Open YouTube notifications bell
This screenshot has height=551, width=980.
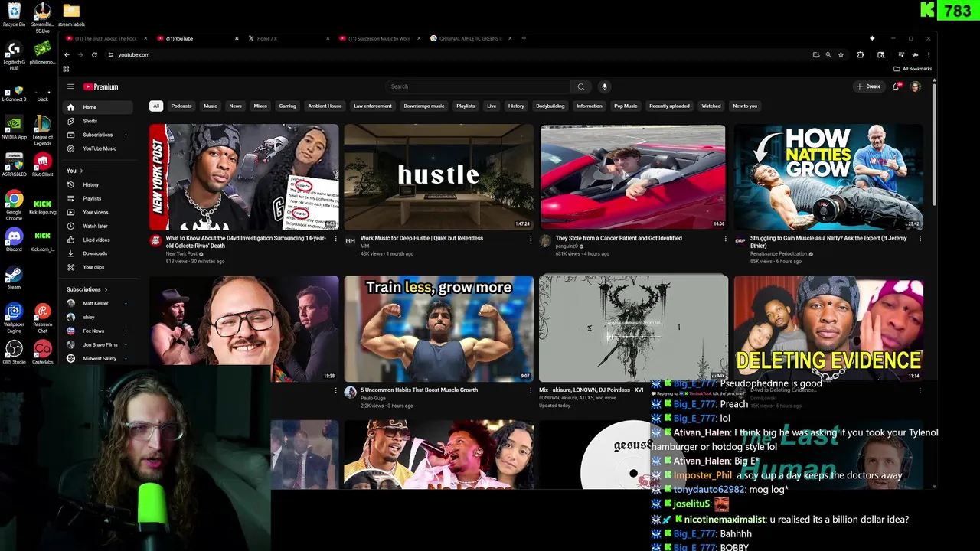[x=896, y=86]
